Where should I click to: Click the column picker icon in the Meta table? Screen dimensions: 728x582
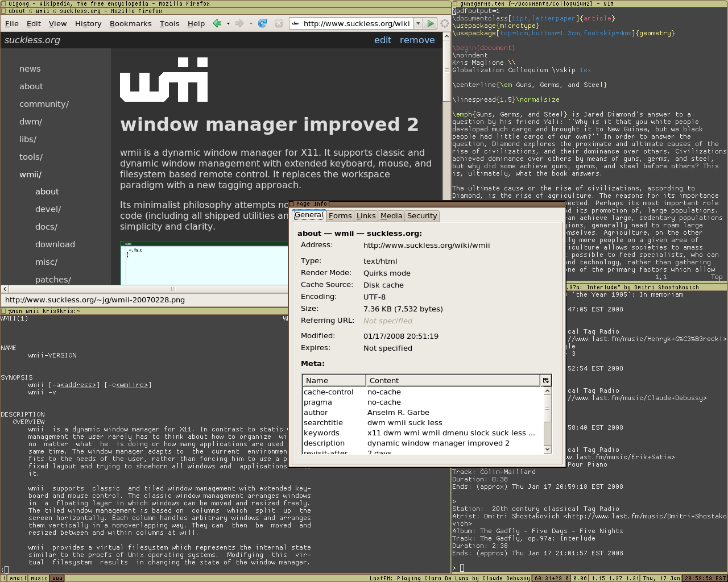[545, 380]
